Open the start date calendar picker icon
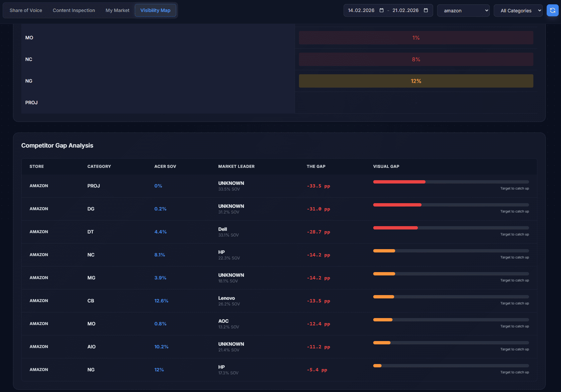The height and width of the screenshot is (392, 561). pos(381,10)
